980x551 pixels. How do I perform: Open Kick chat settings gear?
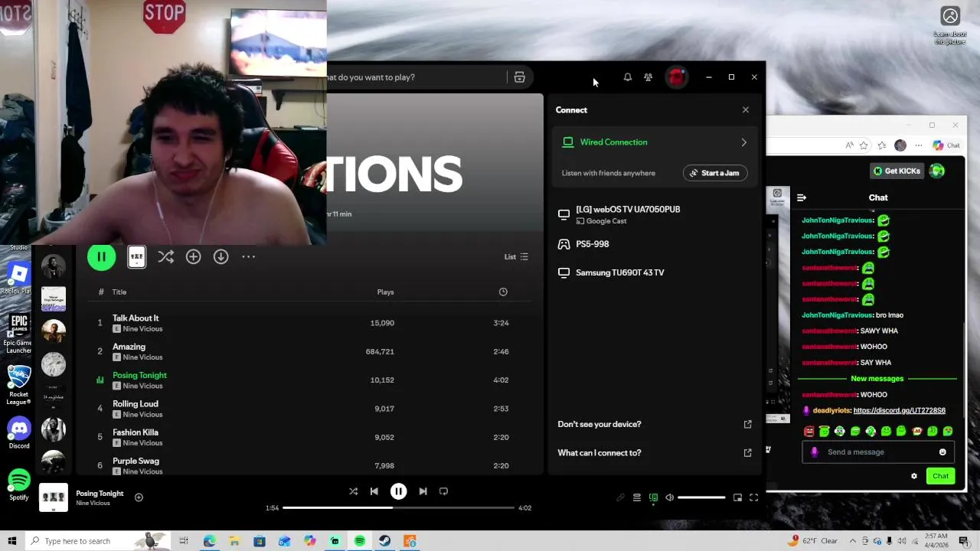click(913, 476)
